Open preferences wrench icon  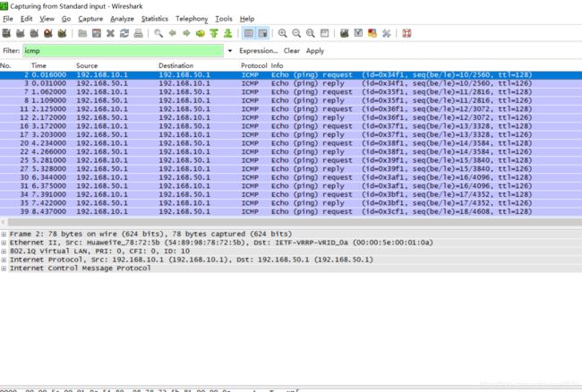point(387,33)
